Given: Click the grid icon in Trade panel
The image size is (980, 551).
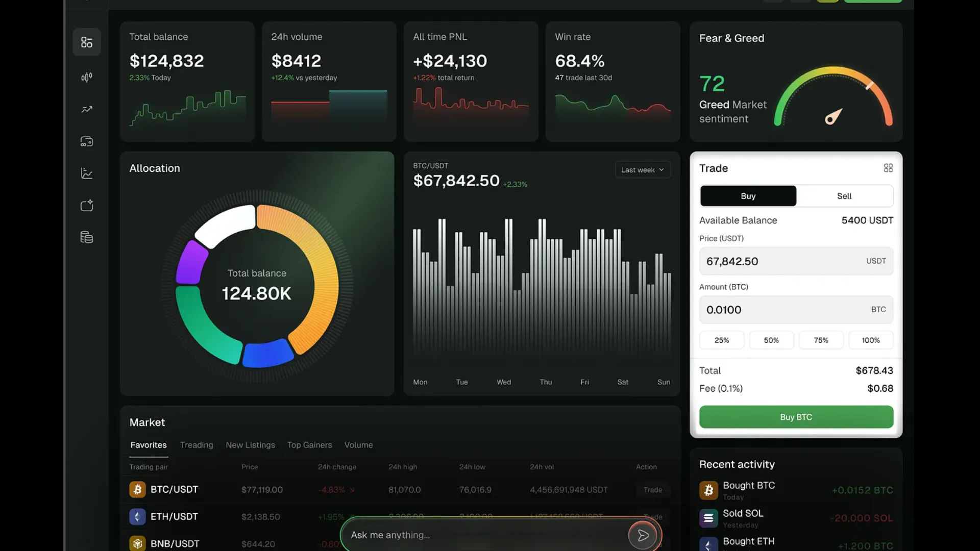Looking at the screenshot, I should pyautogui.click(x=888, y=168).
